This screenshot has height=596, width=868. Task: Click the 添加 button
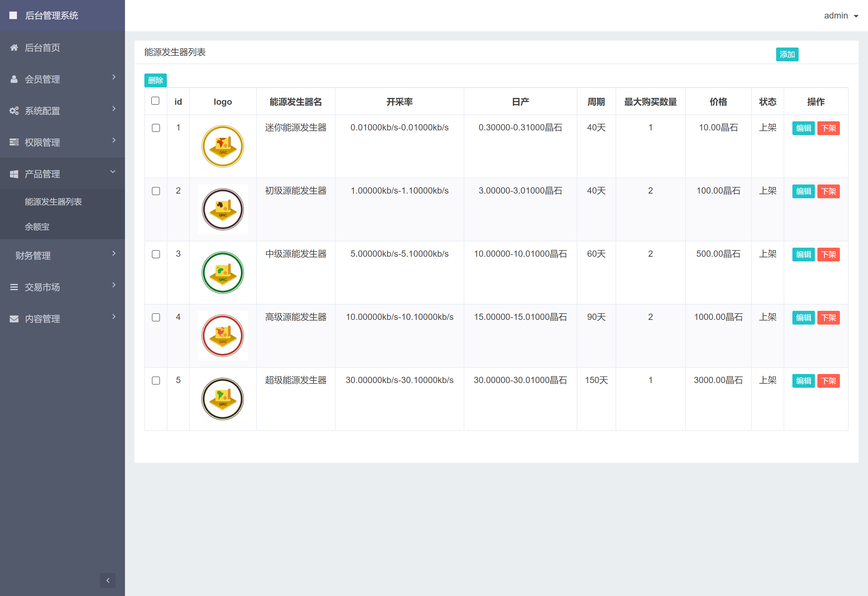(787, 54)
